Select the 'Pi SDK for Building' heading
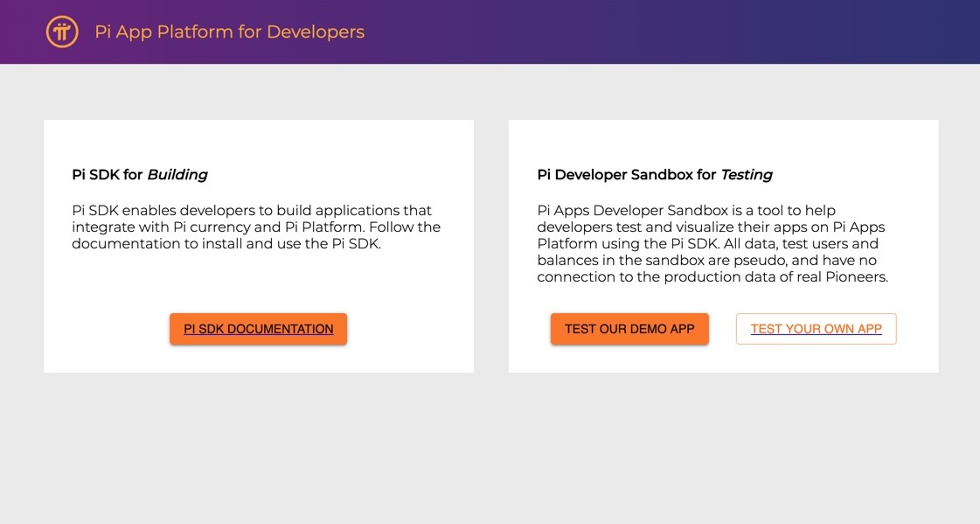The height and width of the screenshot is (524, 980). tap(140, 174)
